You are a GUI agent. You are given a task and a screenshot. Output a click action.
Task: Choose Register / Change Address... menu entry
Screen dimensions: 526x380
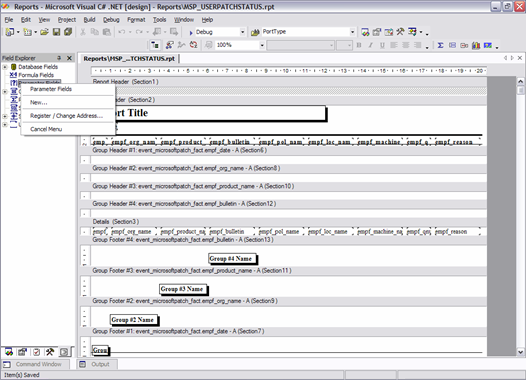click(x=68, y=116)
